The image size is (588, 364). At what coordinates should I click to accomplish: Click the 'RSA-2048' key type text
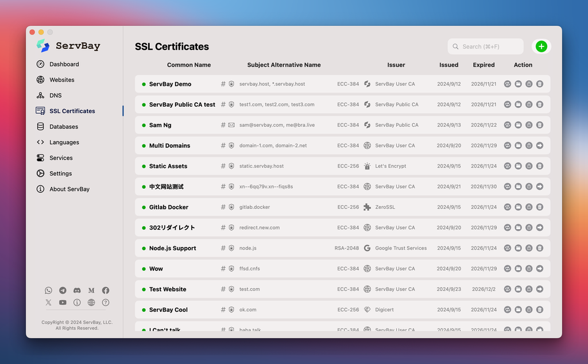[x=346, y=248]
